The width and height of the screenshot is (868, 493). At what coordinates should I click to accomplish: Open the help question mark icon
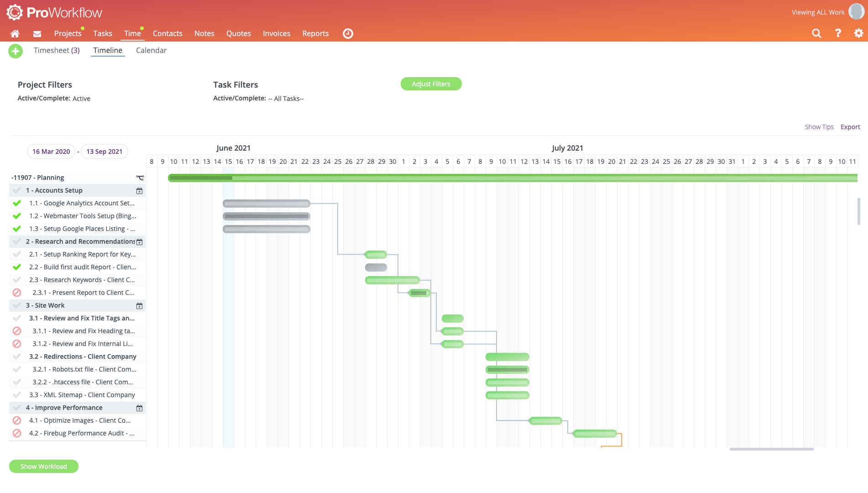[x=838, y=33]
